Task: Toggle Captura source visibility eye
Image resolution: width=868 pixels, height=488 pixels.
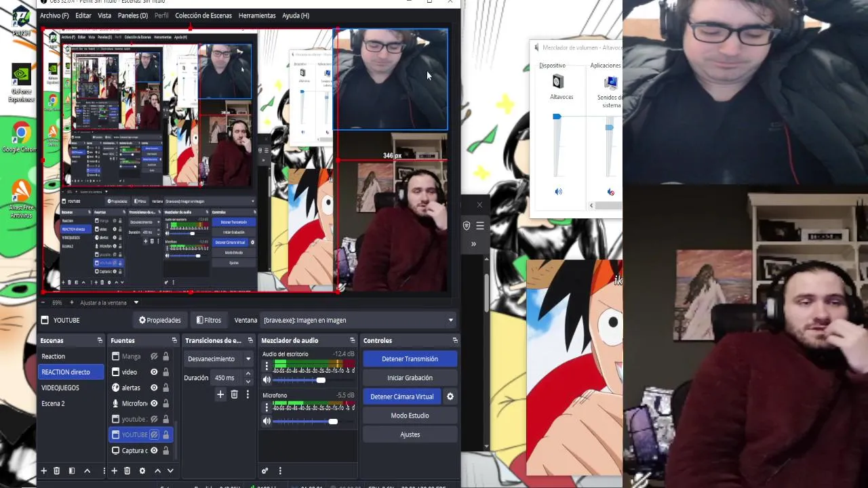Action: [x=154, y=450]
